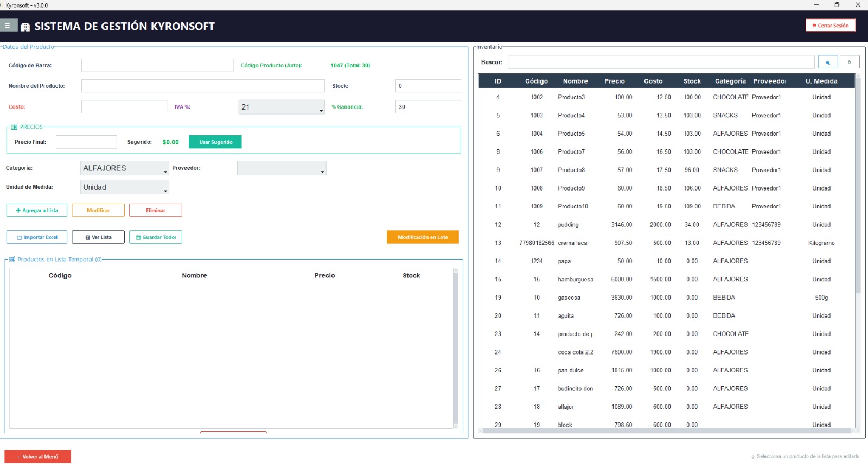Click the clear search icon button

[x=849, y=62]
